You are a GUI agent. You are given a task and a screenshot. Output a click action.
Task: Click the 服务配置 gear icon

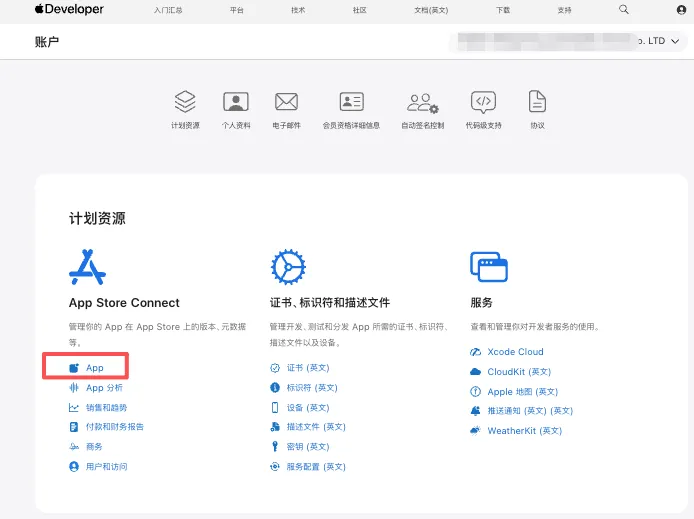pos(275,466)
